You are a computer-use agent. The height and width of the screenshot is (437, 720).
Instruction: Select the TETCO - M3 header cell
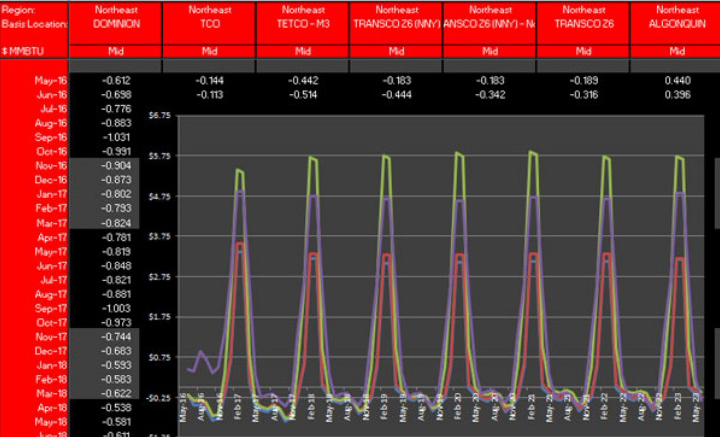(303, 24)
